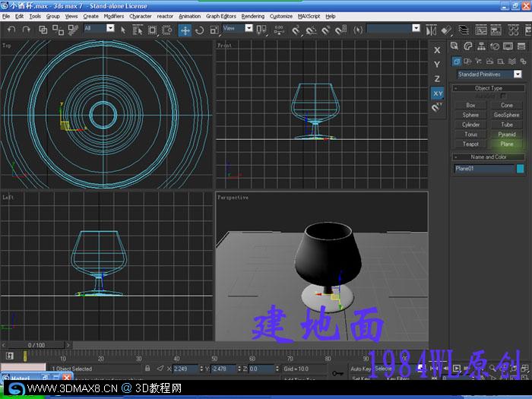This screenshot has height=399, width=532.
Task: Open the Select by Name tool
Action: pyautogui.click(x=138, y=30)
